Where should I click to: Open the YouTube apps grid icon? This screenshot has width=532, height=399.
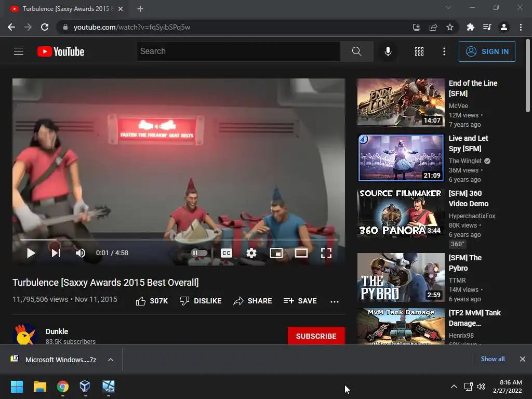point(419,51)
